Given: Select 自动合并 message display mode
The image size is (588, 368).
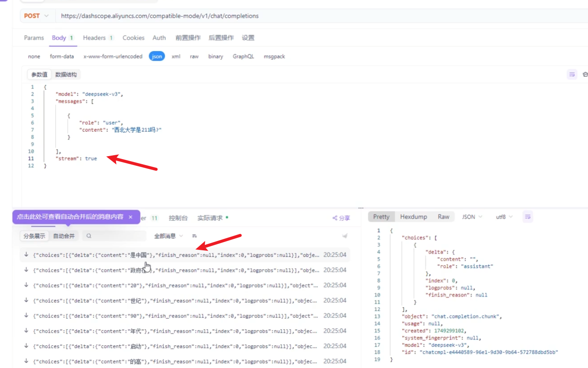Looking at the screenshot, I should coord(64,236).
